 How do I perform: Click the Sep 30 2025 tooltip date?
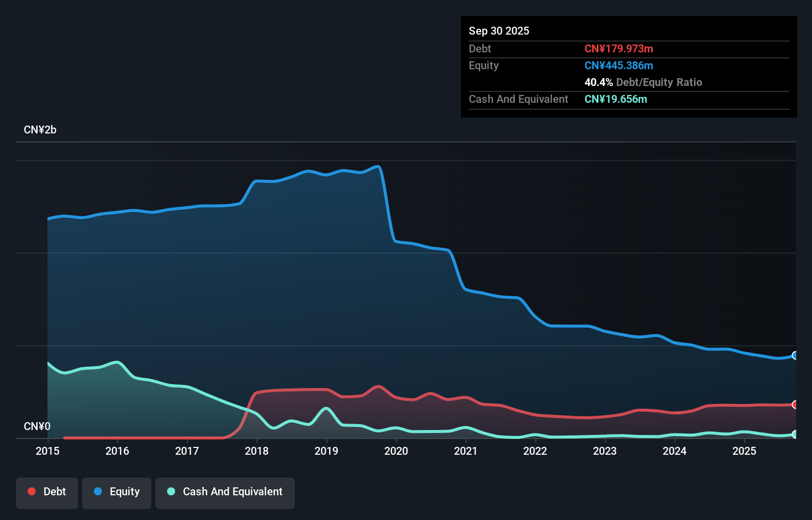(499, 31)
